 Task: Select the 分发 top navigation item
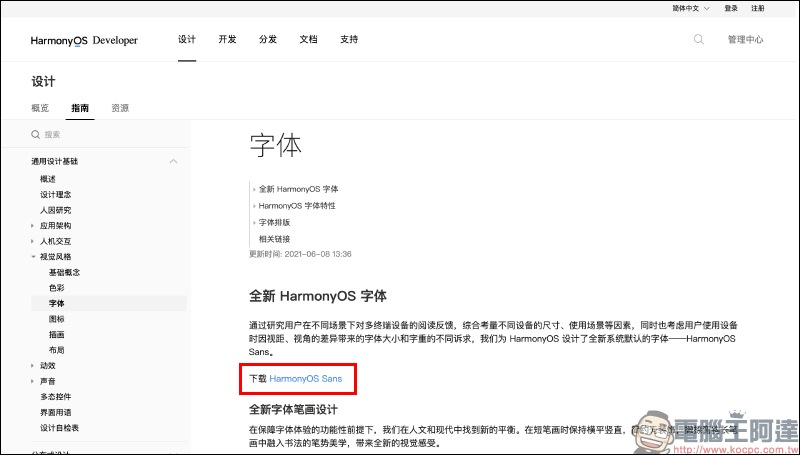coord(268,40)
